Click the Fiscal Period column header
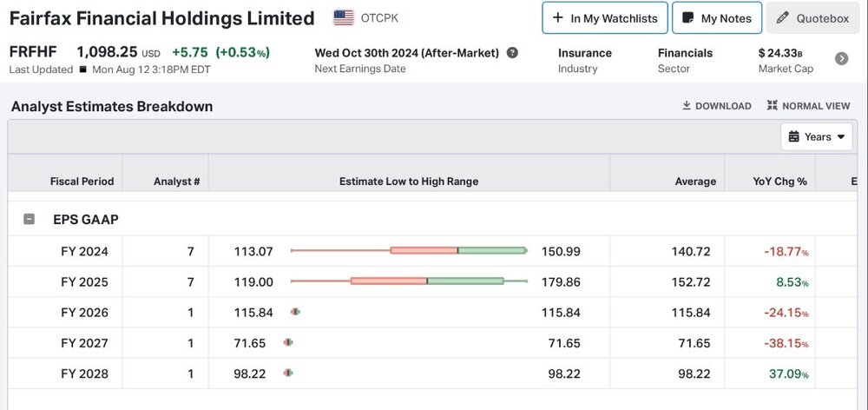The width and height of the screenshot is (868, 410). click(82, 182)
